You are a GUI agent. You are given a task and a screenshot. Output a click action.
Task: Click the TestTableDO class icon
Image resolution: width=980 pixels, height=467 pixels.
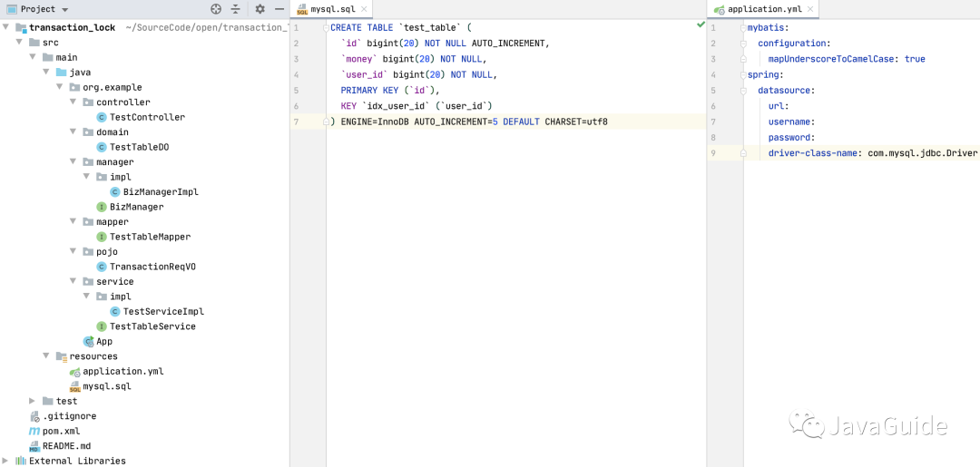(102, 147)
